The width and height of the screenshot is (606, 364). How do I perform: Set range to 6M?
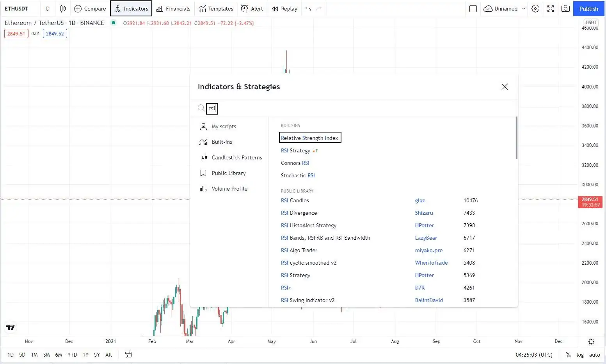pyautogui.click(x=59, y=355)
